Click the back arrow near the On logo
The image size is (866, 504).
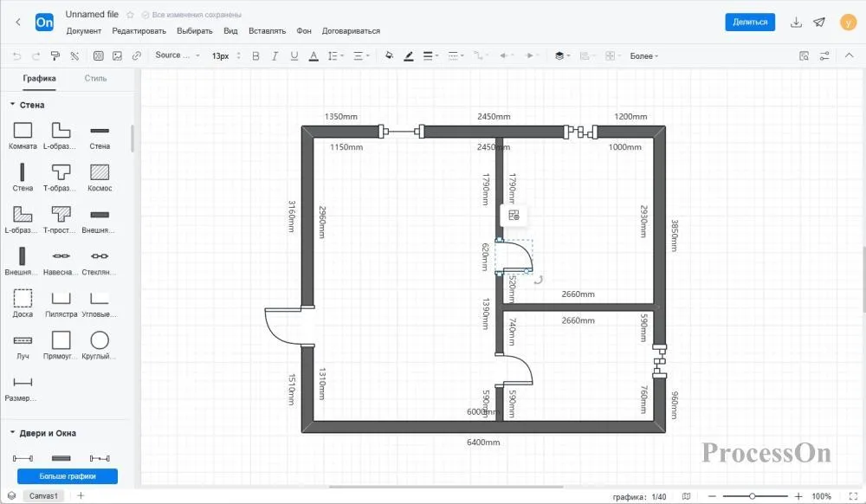(x=18, y=22)
